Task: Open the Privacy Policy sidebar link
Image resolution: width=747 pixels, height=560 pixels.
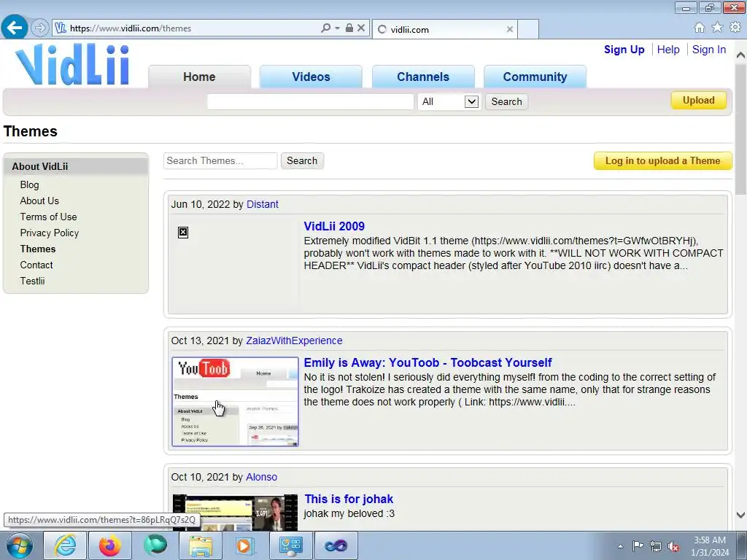Action: (49, 233)
